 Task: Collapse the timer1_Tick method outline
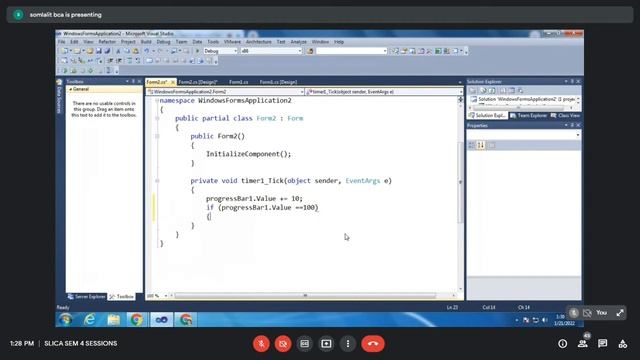(x=157, y=181)
